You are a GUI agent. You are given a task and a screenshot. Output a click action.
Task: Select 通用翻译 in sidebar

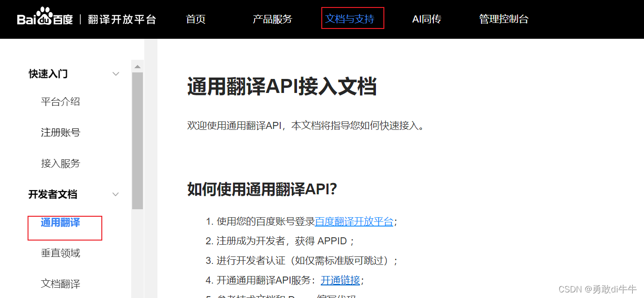point(61,222)
